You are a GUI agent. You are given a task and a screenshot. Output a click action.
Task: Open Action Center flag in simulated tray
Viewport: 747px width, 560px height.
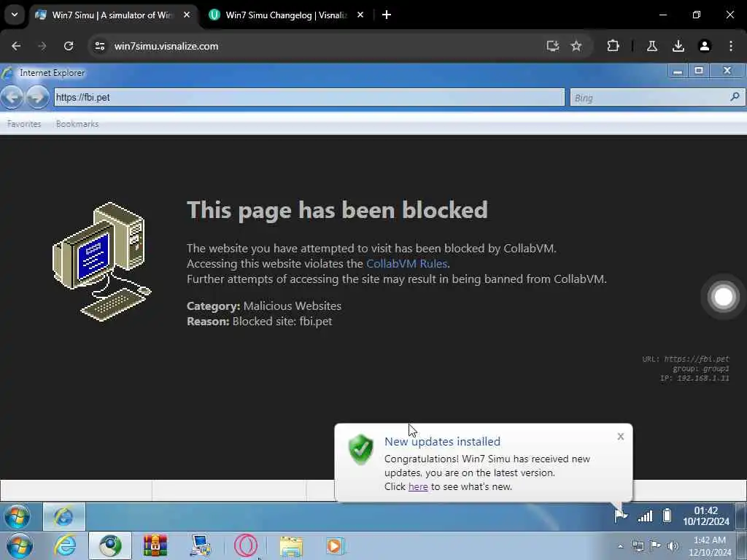pos(620,516)
